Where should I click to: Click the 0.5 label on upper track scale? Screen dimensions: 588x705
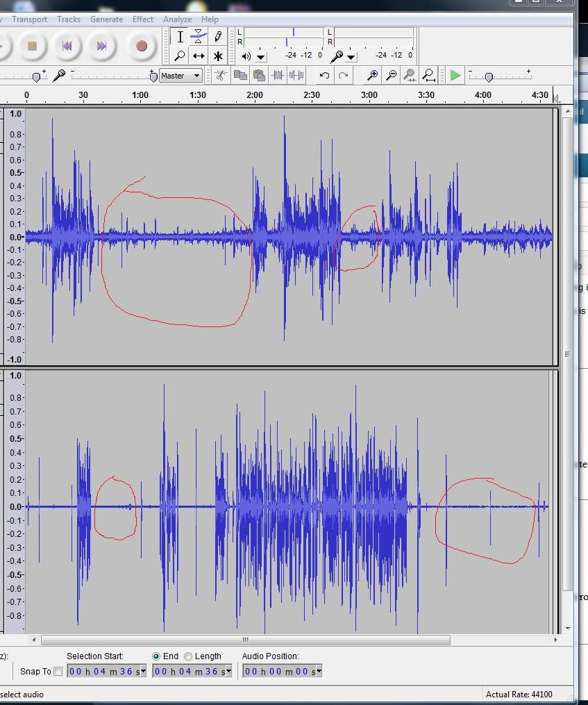click(15, 173)
